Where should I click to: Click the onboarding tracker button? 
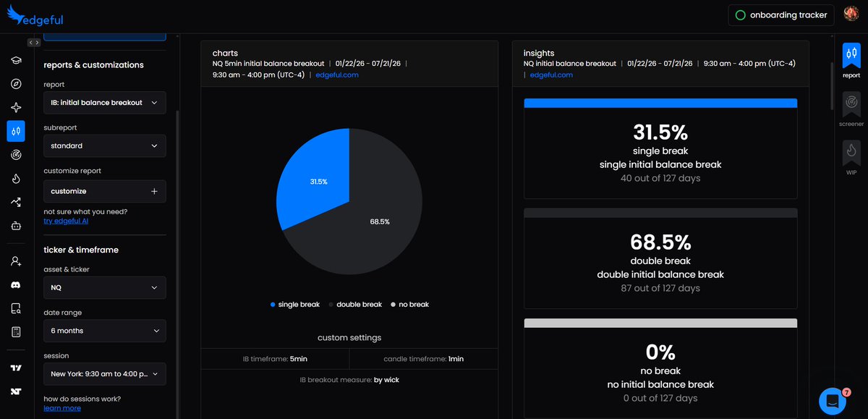tap(782, 15)
